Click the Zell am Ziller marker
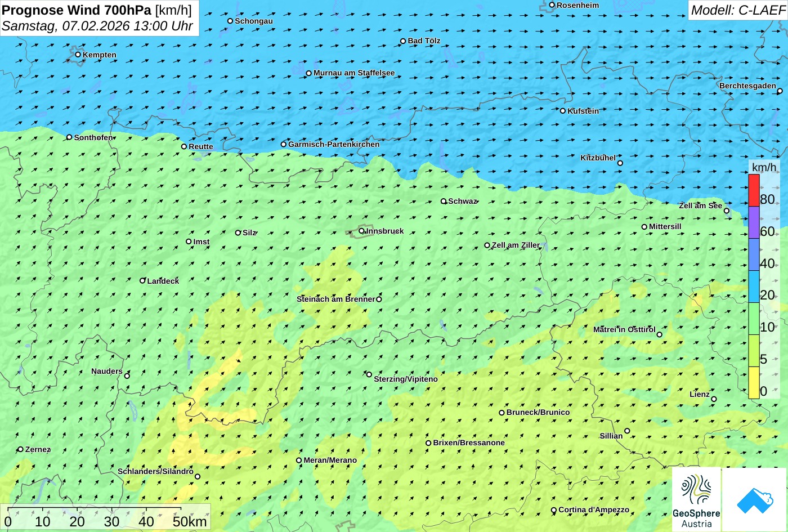The height and width of the screenshot is (532, 788). pos(487,245)
